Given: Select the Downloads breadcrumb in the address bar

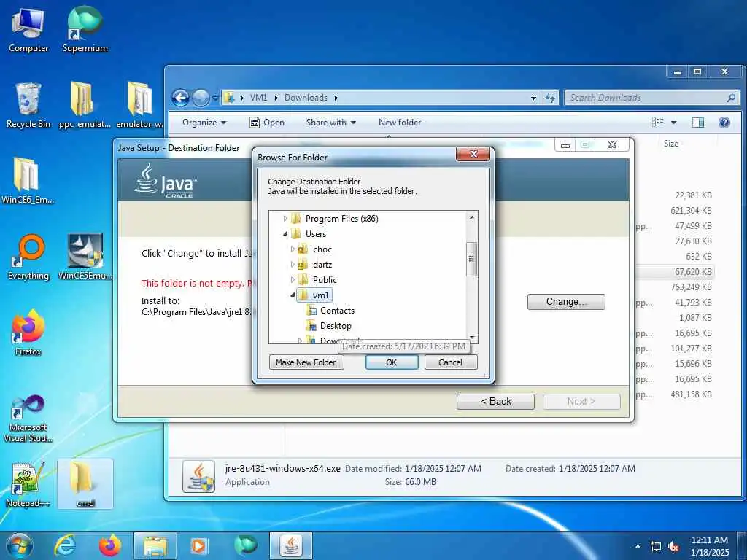Looking at the screenshot, I should [306, 98].
